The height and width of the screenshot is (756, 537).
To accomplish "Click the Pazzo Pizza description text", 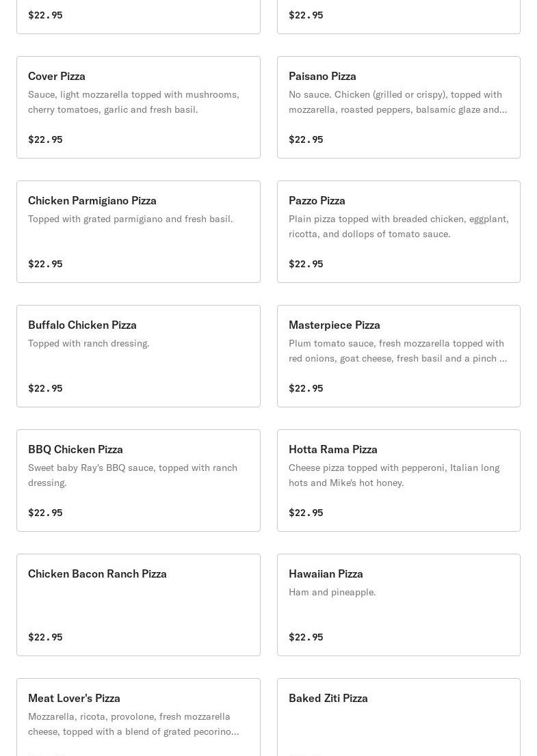I will click(398, 226).
